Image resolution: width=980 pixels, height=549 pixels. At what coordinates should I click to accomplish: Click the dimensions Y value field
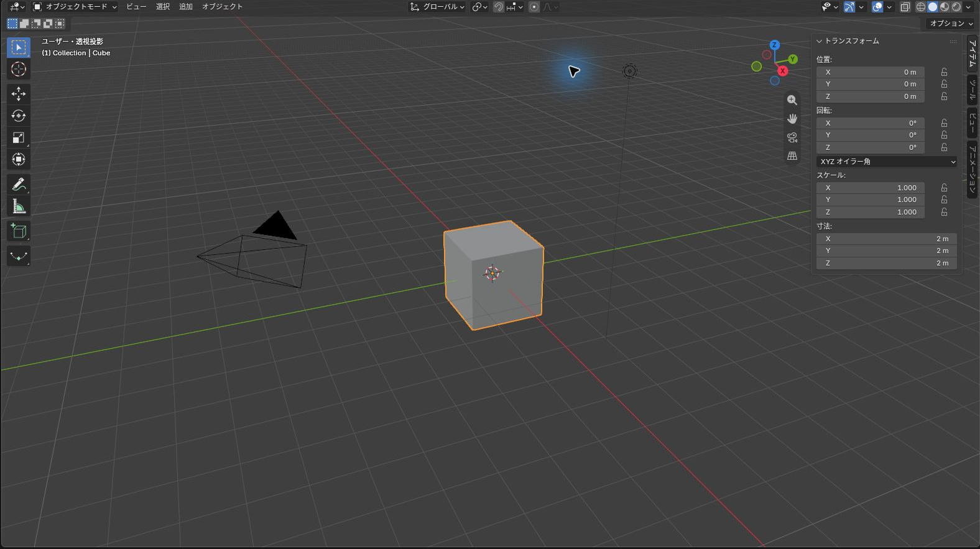[887, 251]
